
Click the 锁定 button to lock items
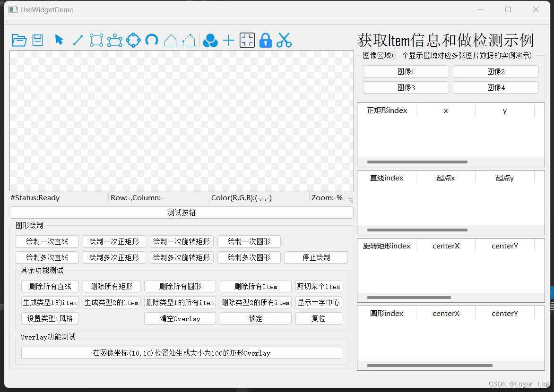(255, 318)
